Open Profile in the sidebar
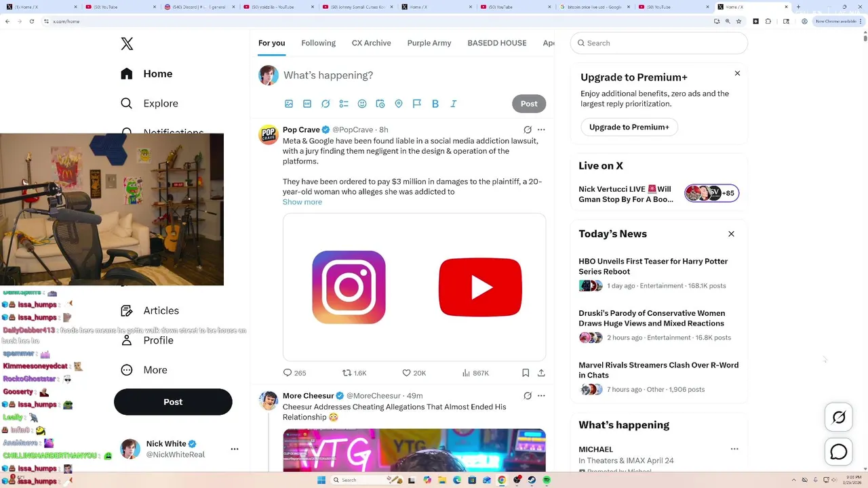Viewport: 868px width, 488px height. click(x=147, y=340)
